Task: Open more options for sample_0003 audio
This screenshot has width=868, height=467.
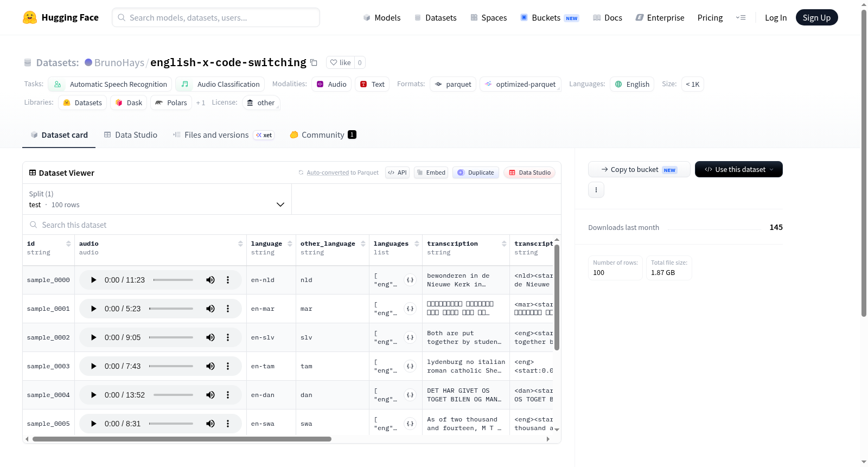Action: coord(228,366)
